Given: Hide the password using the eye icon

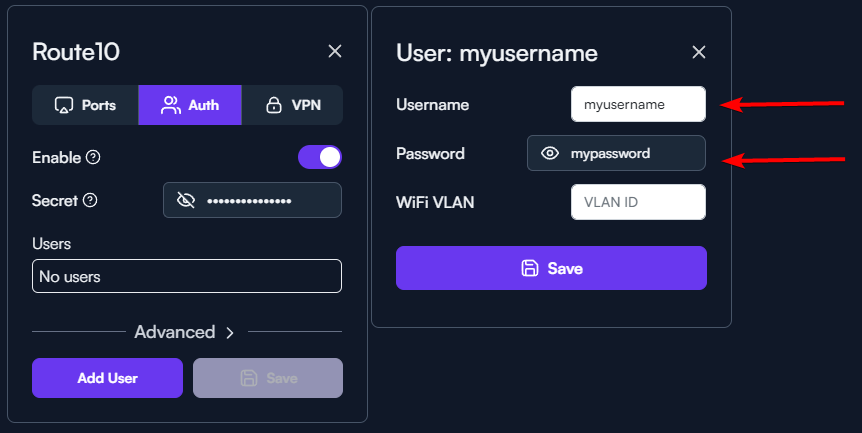Looking at the screenshot, I should click(549, 154).
